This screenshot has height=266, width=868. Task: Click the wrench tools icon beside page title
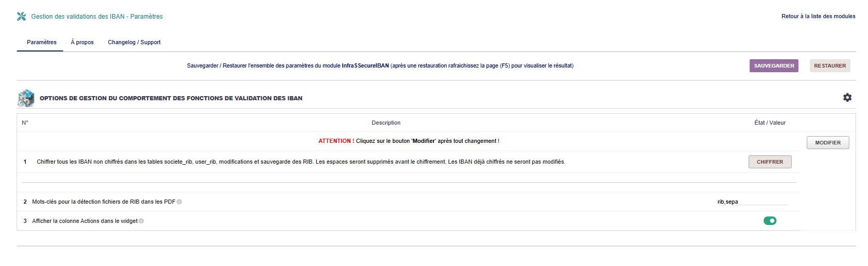click(21, 17)
